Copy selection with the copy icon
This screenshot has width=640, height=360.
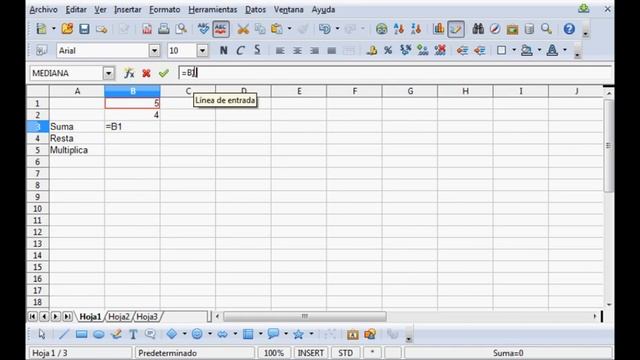(260, 29)
